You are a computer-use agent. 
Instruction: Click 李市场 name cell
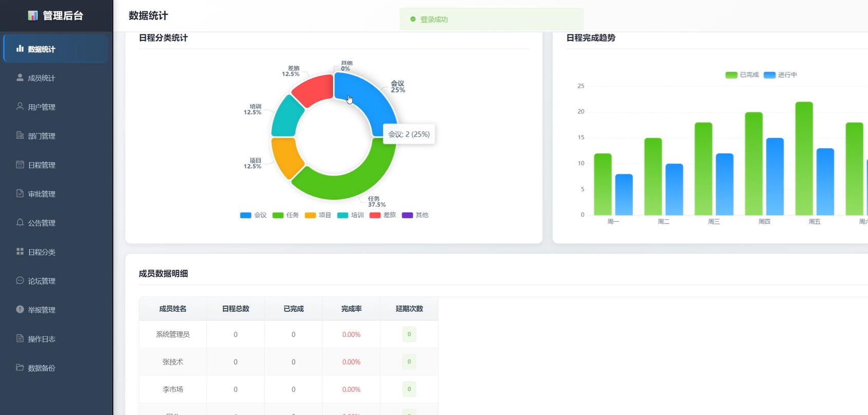pyautogui.click(x=173, y=389)
